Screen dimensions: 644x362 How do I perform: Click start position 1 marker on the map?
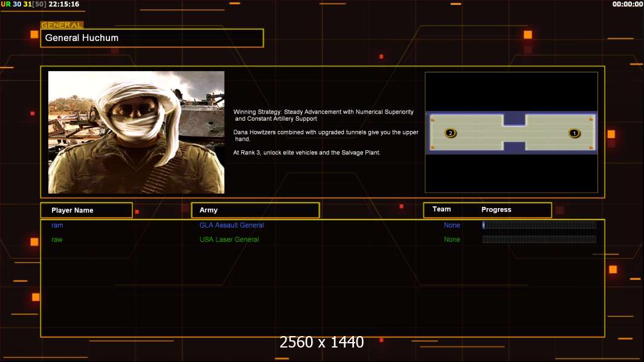(x=574, y=133)
